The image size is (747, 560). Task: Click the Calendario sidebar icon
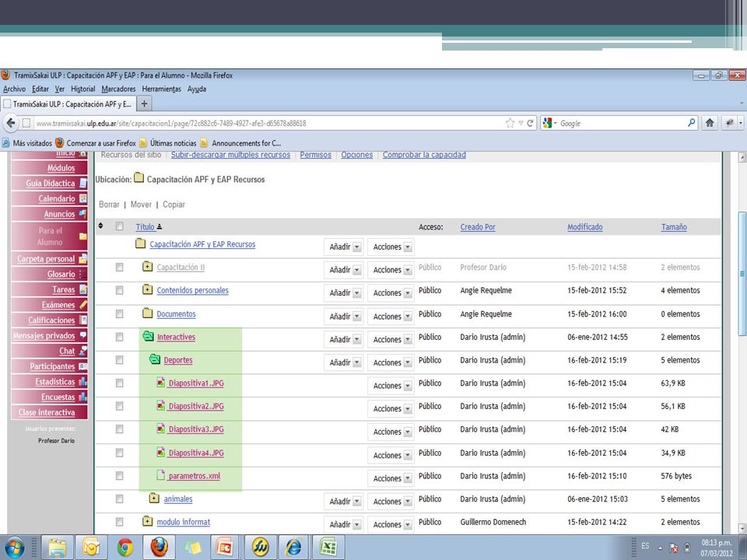pos(83,198)
